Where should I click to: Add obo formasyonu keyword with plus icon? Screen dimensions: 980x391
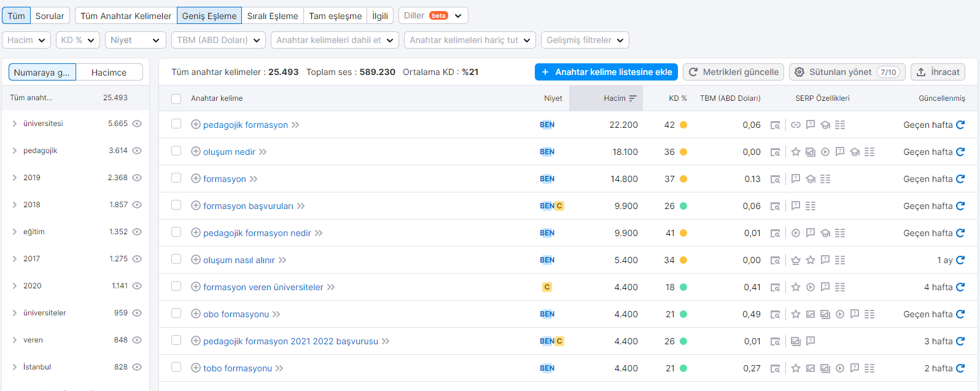[196, 314]
